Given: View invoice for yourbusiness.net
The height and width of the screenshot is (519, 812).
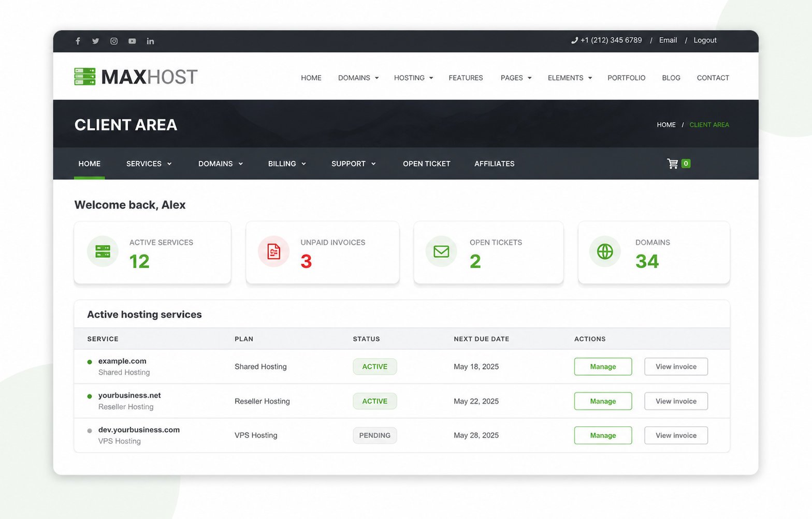Looking at the screenshot, I should [x=676, y=401].
